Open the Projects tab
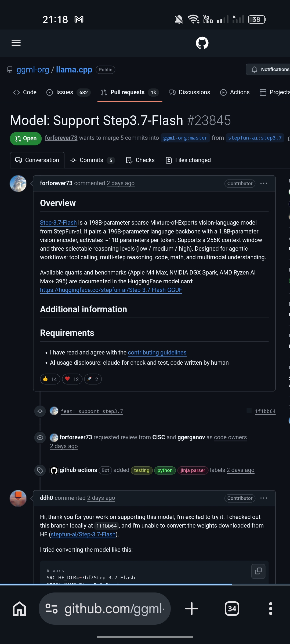The width and height of the screenshot is (290, 644). [275, 92]
